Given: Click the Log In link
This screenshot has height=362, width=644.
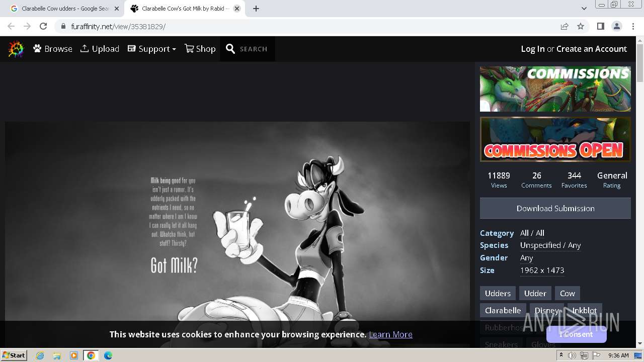Looking at the screenshot, I should [533, 49].
